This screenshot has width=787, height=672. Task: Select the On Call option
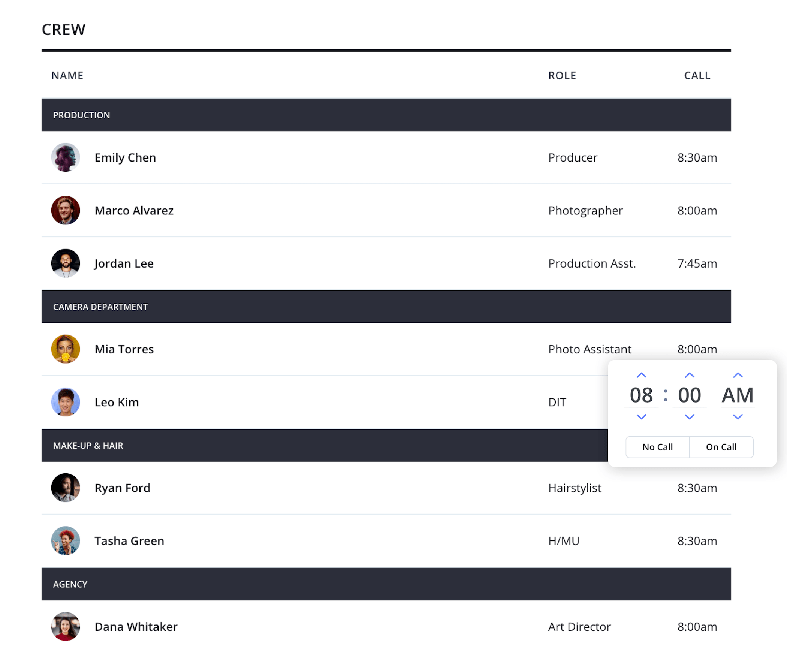[721, 447]
